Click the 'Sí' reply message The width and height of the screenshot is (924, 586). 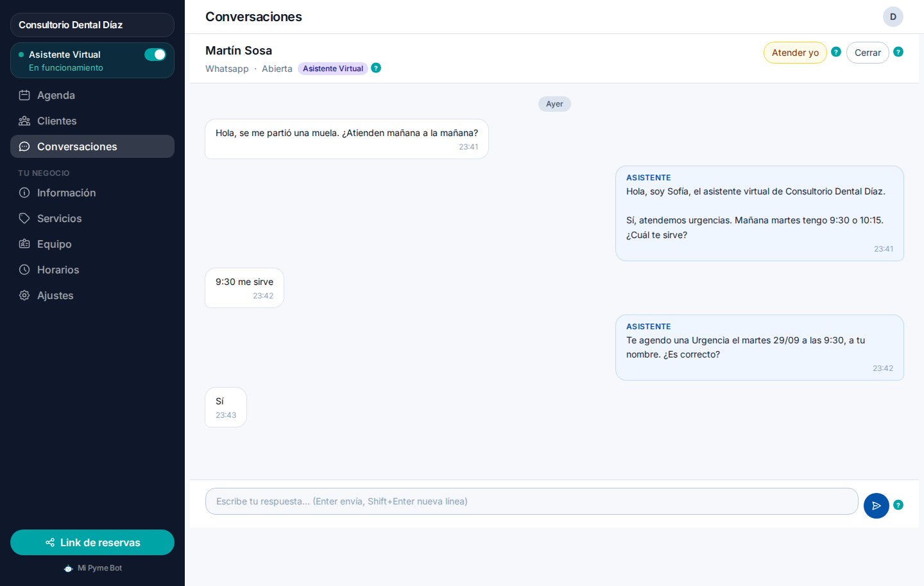click(226, 407)
